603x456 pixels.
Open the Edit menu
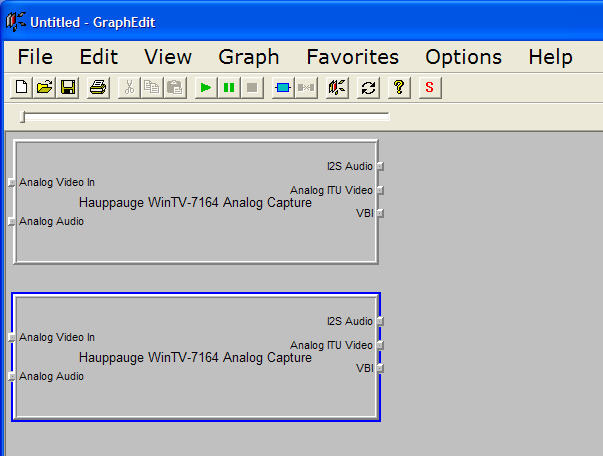pos(98,57)
